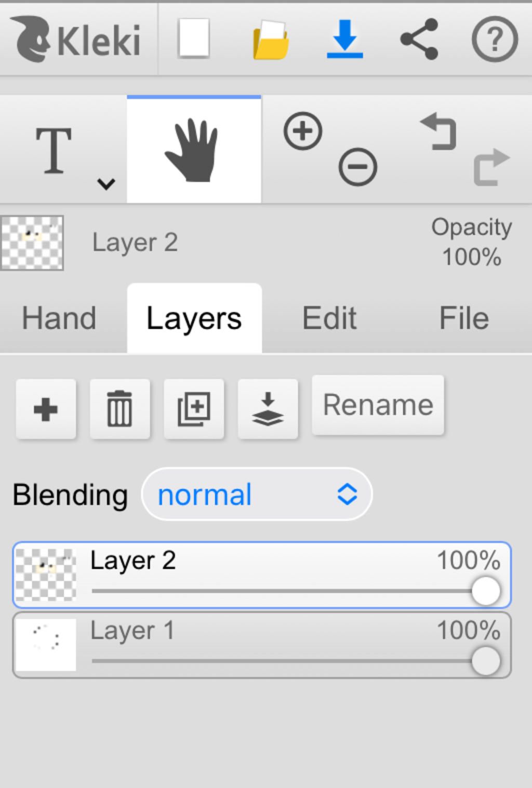The width and height of the screenshot is (532, 788).
Task: Click the Rename button
Action: pyautogui.click(x=378, y=405)
